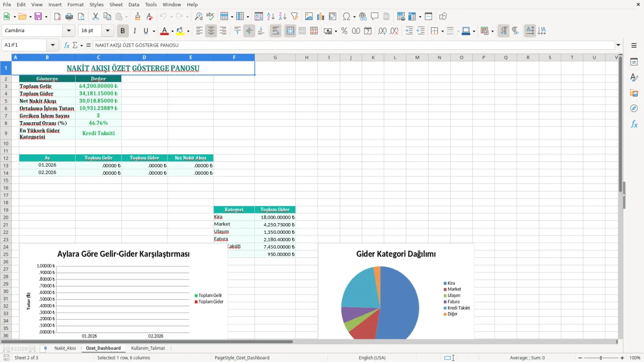Insert a chart
This screenshot has width=644, height=362.
[x=320, y=17]
